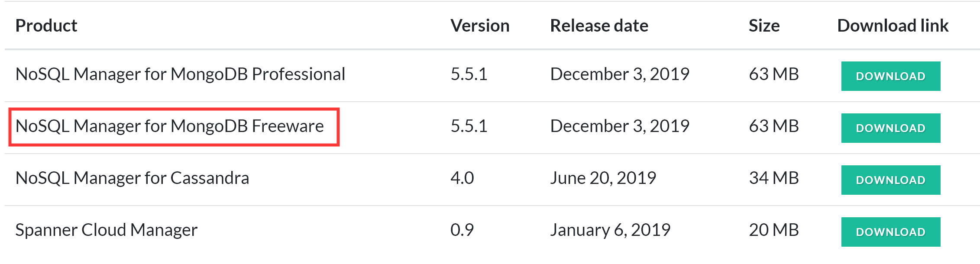Click the 34 MB size value

[x=774, y=177]
